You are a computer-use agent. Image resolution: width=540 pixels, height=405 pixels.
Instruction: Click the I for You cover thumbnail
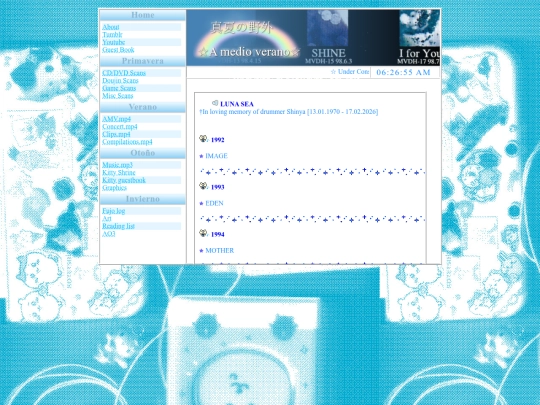pos(419,28)
